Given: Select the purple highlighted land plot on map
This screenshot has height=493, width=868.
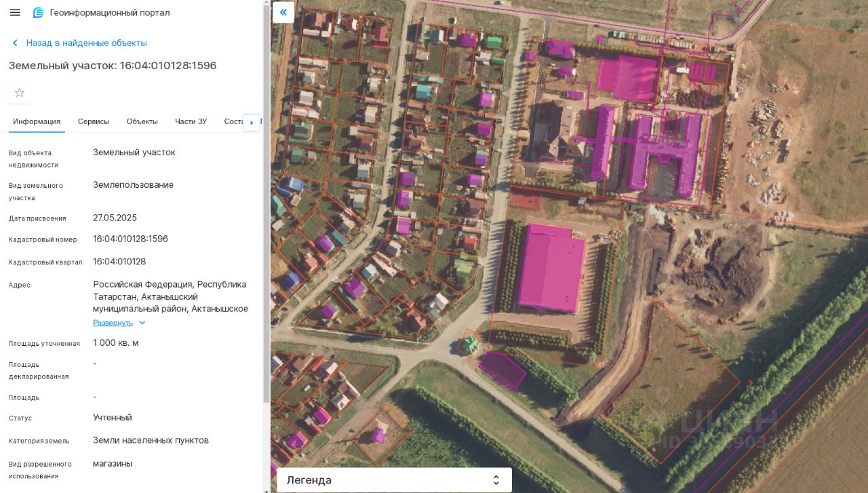Looking at the screenshot, I should click(502, 371).
